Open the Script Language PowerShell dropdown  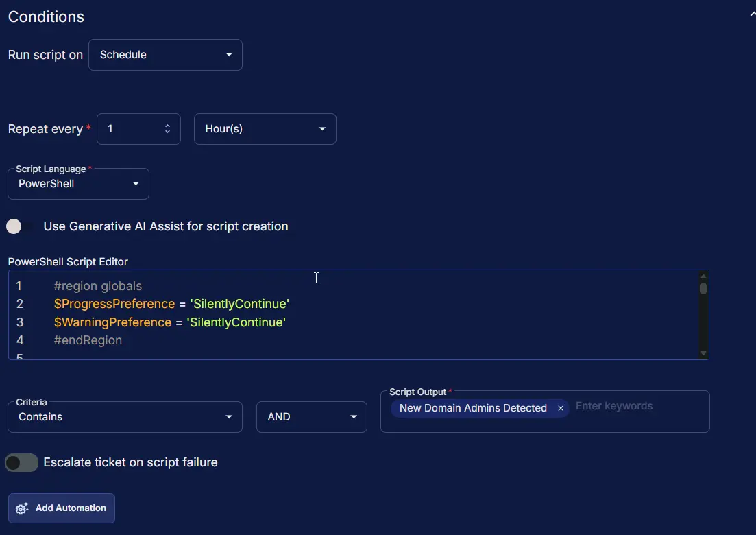click(78, 184)
